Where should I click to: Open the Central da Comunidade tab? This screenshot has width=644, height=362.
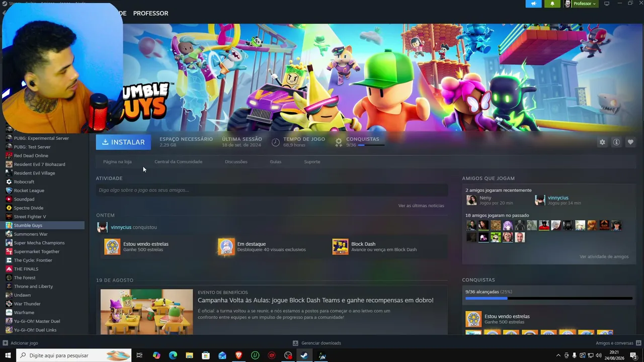coord(178,162)
